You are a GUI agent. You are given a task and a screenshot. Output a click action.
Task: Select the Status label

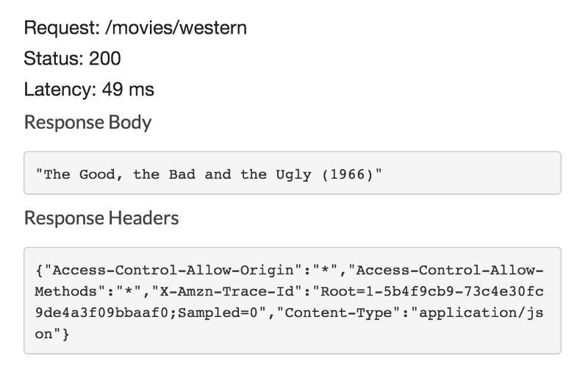tap(54, 58)
